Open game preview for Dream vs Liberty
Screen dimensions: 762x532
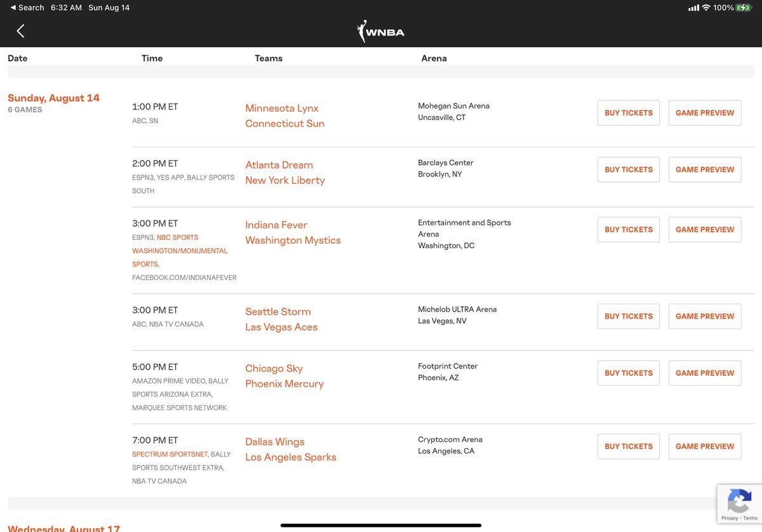[x=705, y=170]
